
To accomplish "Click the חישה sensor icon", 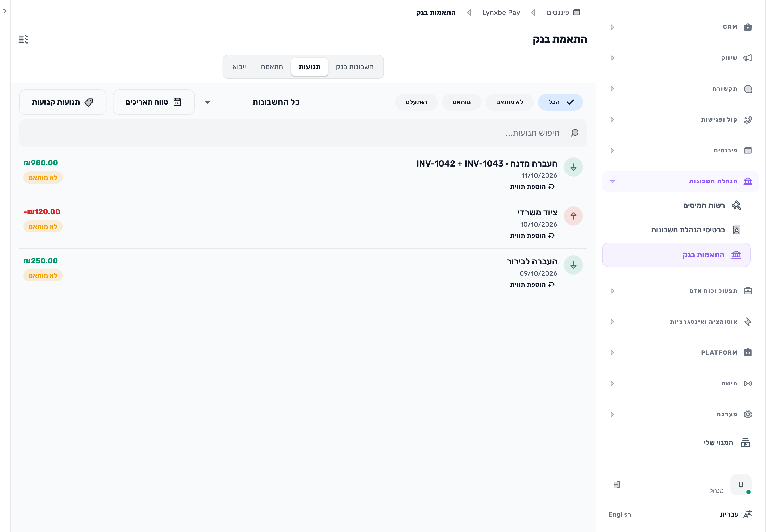I will point(748,383).
